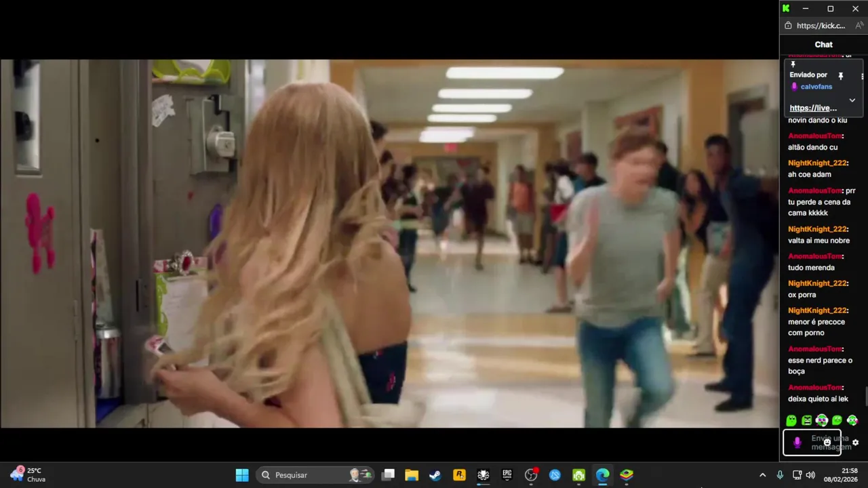Click the video player to pause the stream
Image resolution: width=868 pixels, height=488 pixels.
click(389, 243)
